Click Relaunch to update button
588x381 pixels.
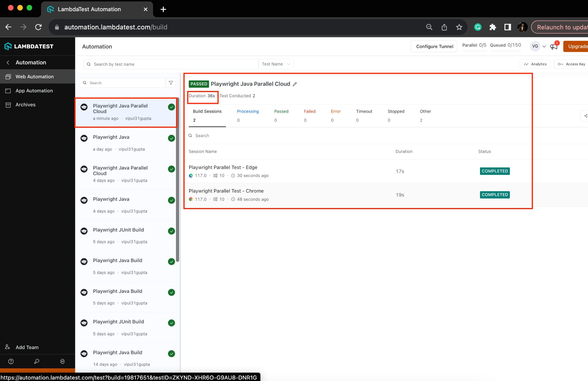(560, 27)
